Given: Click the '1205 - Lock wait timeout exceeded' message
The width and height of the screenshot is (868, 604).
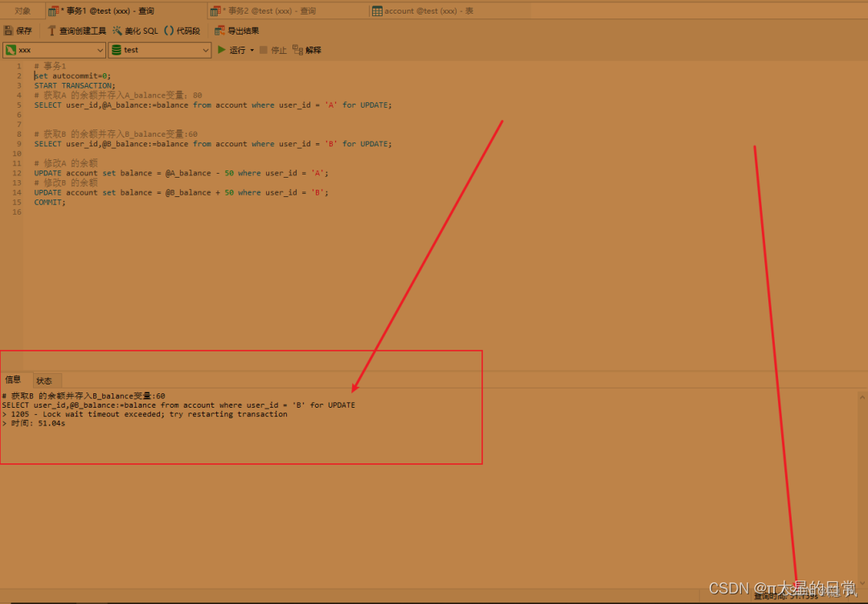Looking at the screenshot, I should click(x=145, y=414).
